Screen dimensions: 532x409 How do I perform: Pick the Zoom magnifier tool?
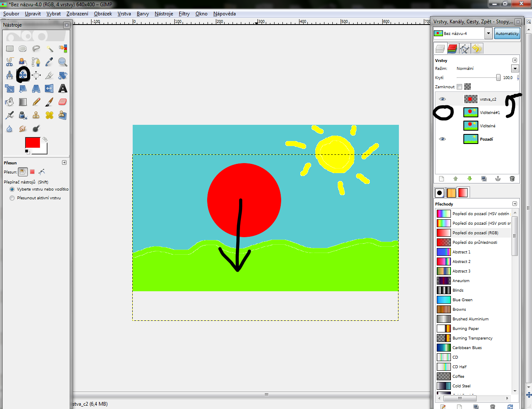click(x=63, y=62)
